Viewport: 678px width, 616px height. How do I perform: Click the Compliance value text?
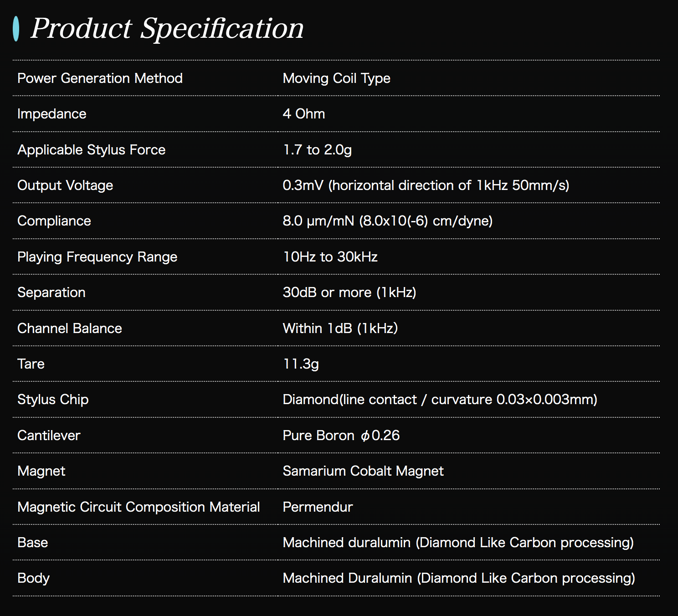pos(387,221)
